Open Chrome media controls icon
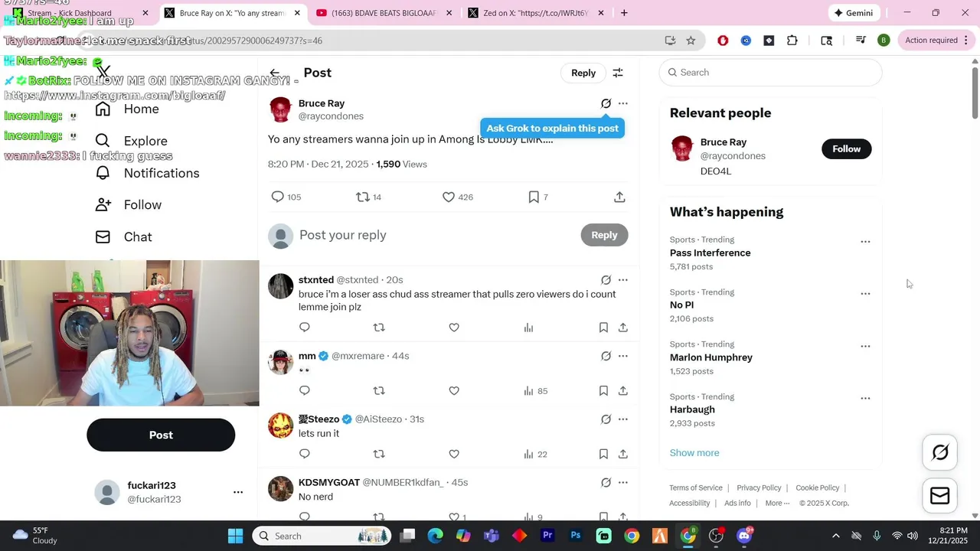Screen dimensions: 980x551 point(861,41)
